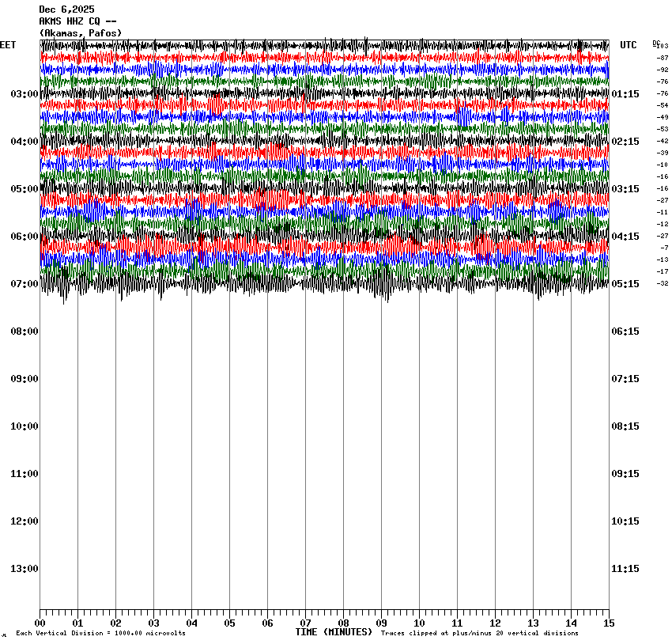Viewport: 672px width, 644px height.
Task: Click minute mark 00 on time axis
Action: click(40, 623)
